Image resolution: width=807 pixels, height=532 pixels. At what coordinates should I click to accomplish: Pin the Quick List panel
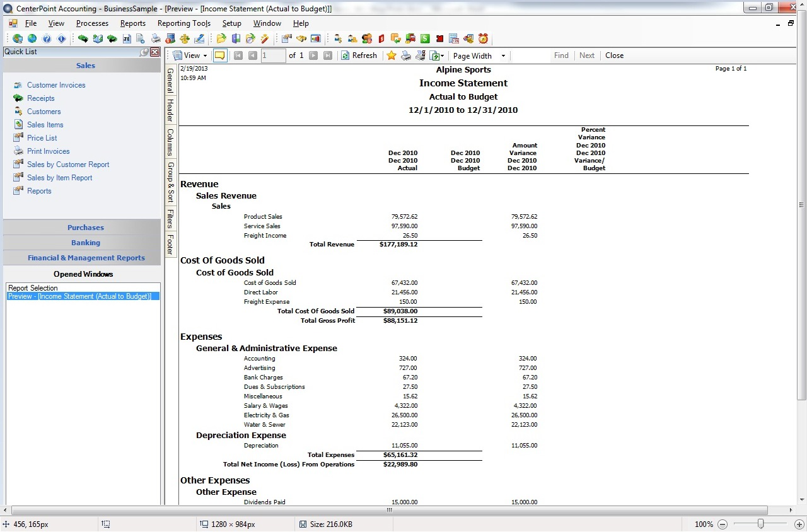tap(145, 52)
